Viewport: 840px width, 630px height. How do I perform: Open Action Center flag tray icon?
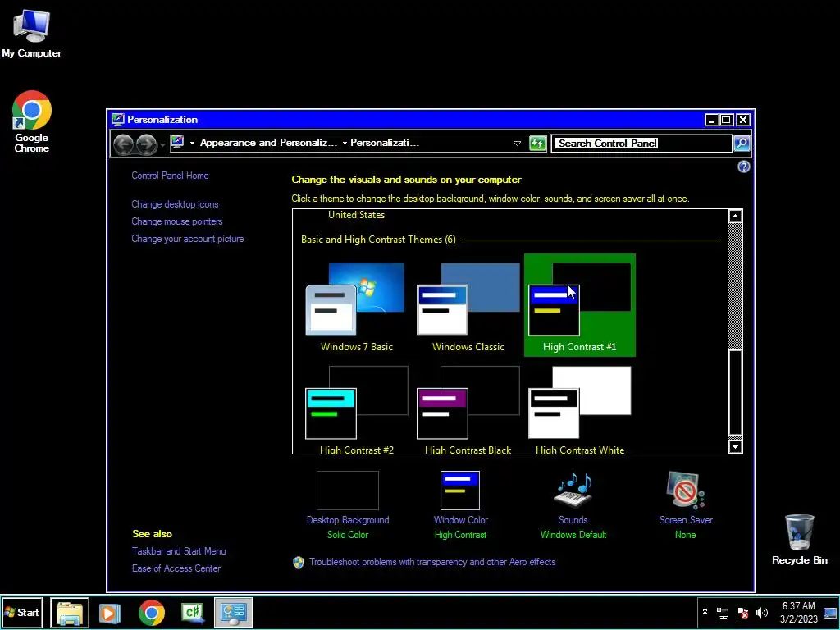(742, 612)
